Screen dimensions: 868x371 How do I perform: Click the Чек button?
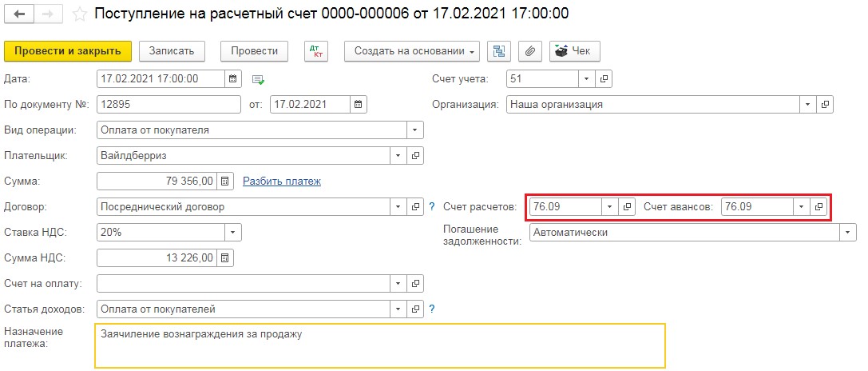pyautogui.click(x=575, y=51)
